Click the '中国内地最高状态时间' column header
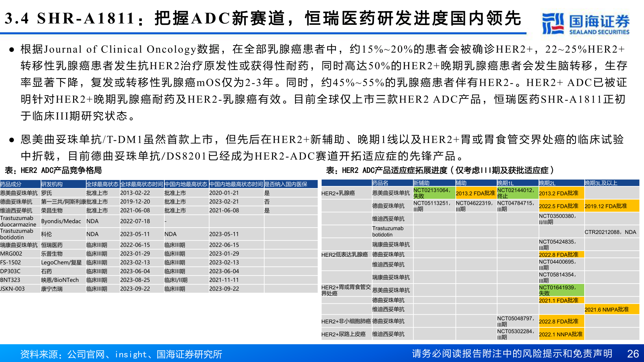The width and height of the screenshot is (644, 362). [x=236, y=184]
